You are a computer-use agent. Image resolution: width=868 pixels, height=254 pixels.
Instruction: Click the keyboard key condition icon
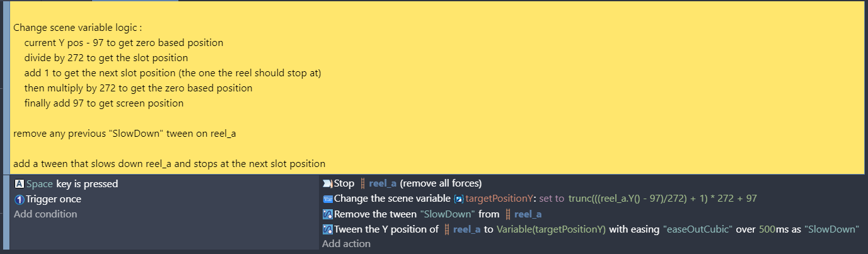pos(19,184)
